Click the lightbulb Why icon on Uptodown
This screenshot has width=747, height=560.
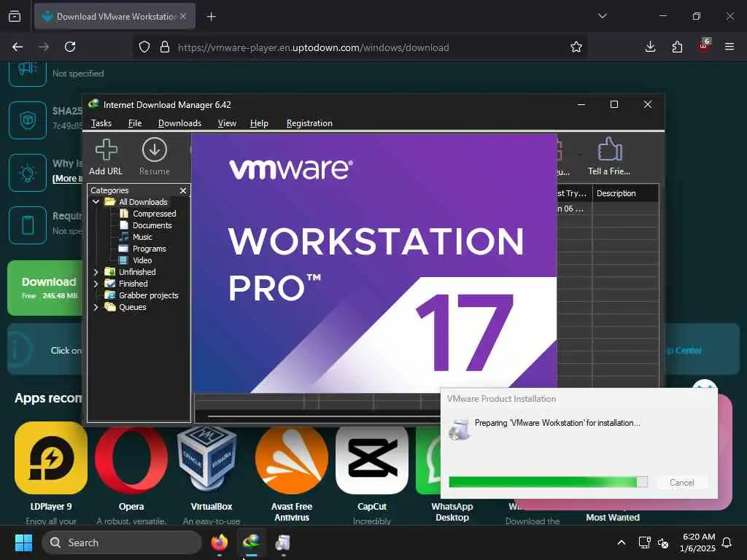(28, 172)
